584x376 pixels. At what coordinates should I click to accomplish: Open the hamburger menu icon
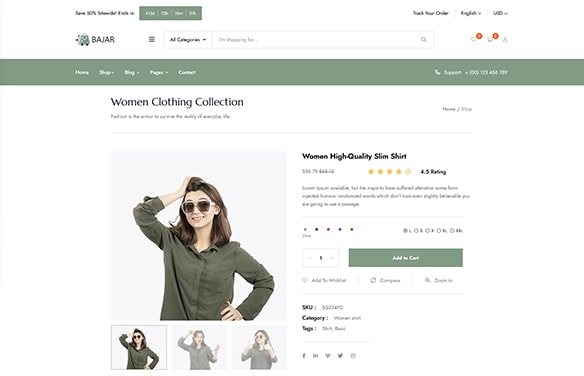tap(152, 39)
